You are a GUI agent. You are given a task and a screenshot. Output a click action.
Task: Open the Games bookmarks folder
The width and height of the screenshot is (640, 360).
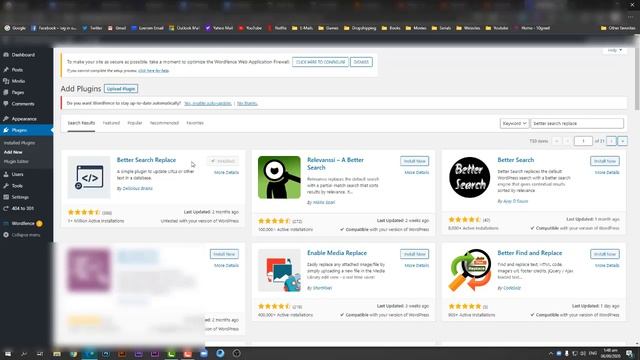click(329, 28)
